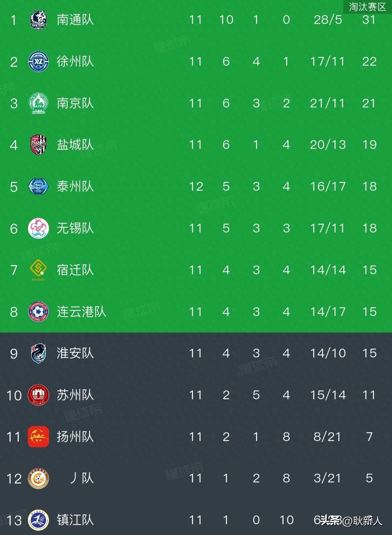Click the 12th-place team's round logo

[x=38, y=478]
